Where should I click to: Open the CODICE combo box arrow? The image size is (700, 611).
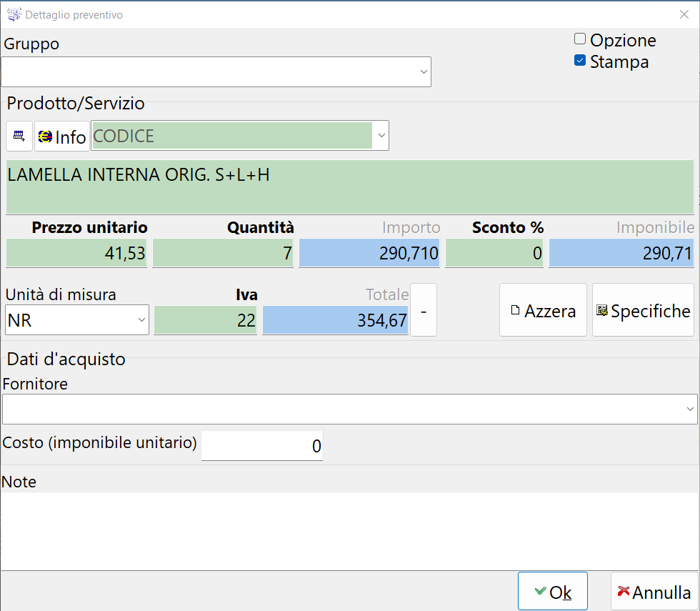[x=381, y=136]
